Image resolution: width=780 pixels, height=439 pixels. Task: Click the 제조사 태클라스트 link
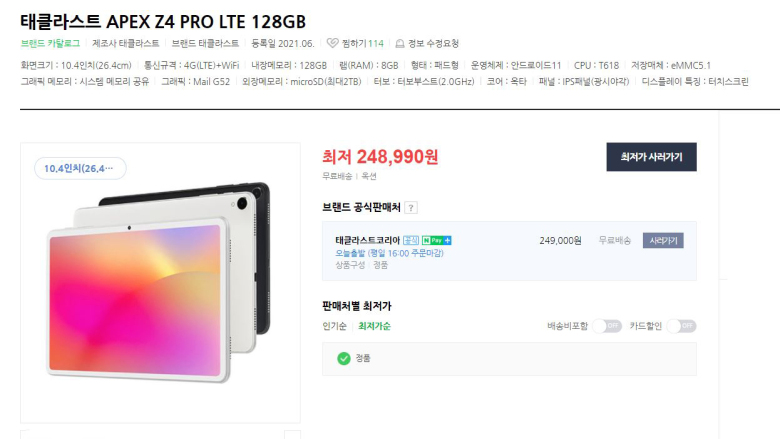pyautogui.click(x=125, y=44)
